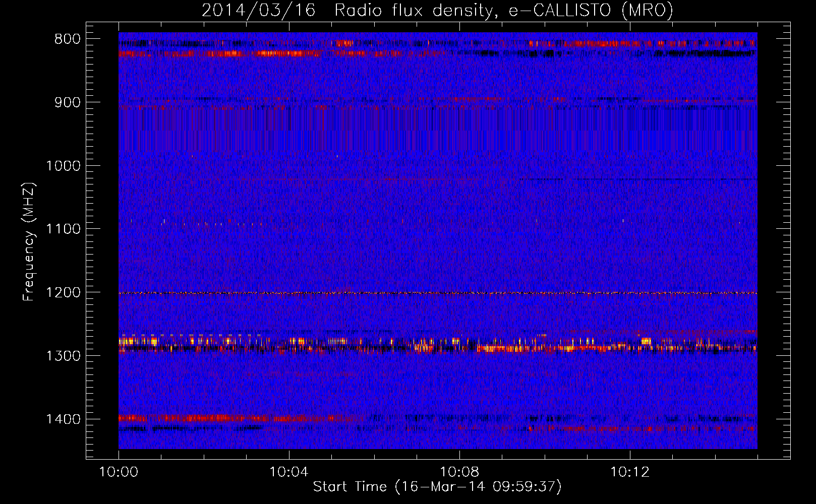Click the 1300 frequency tick label
The width and height of the screenshot is (816, 504).
click(63, 356)
